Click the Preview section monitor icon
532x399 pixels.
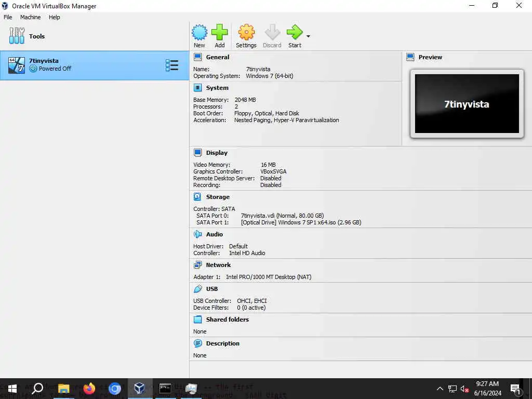tap(410, 57)
